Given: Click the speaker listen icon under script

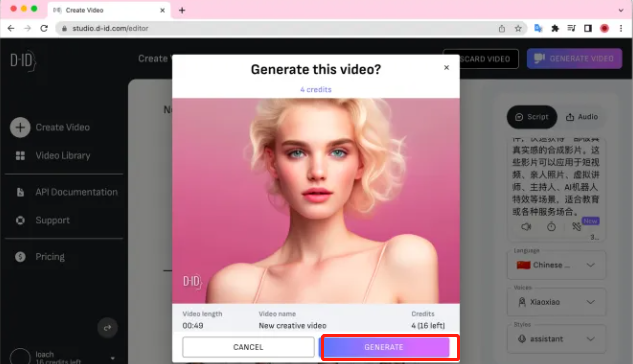Looking at the screenshot, I should tap(526, 227).
